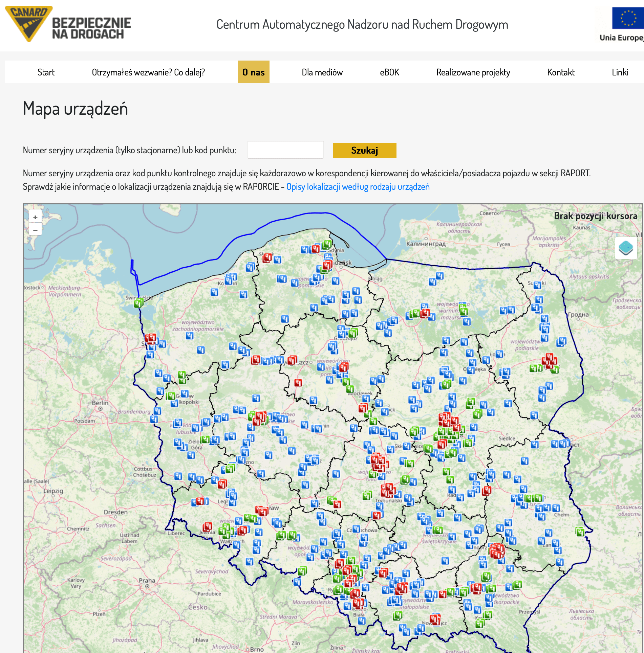
Task: Open 'Otrzymałeś wezwanie? Co dalej?' menu
Action: [x=148, y=72]
